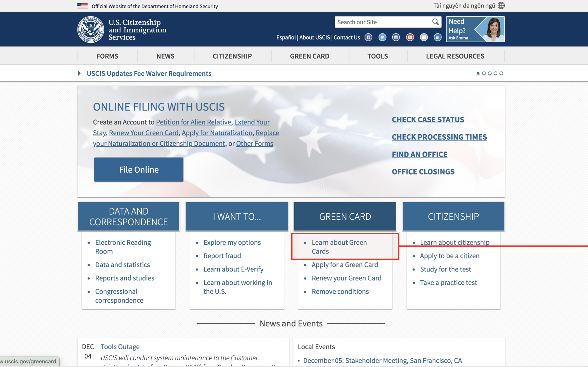
Task: Open the LinkedIn icon
Action: tap(438, 37)
